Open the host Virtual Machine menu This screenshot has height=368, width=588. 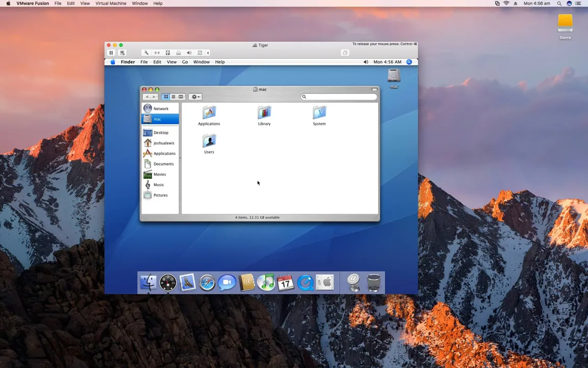111,4
